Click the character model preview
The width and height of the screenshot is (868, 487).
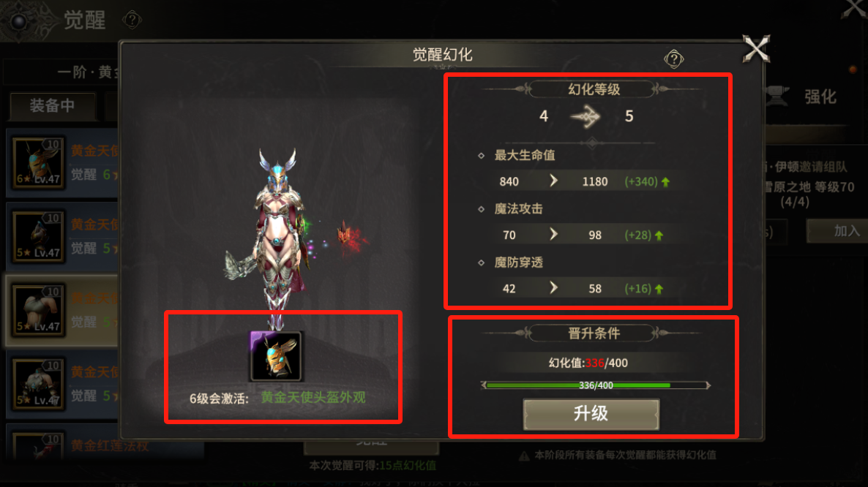click(x=277, y=238)
